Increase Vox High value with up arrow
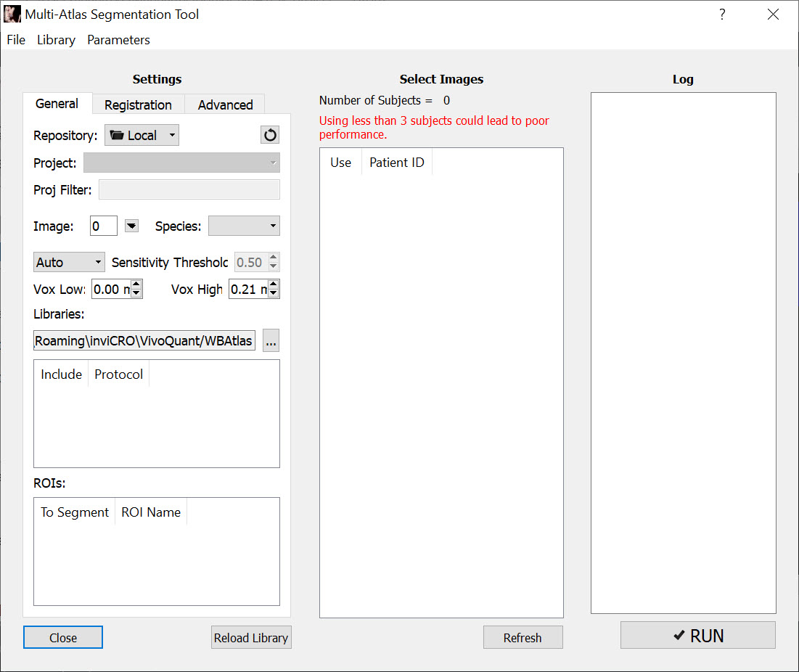The image size is (799, 672). [274, 285]
